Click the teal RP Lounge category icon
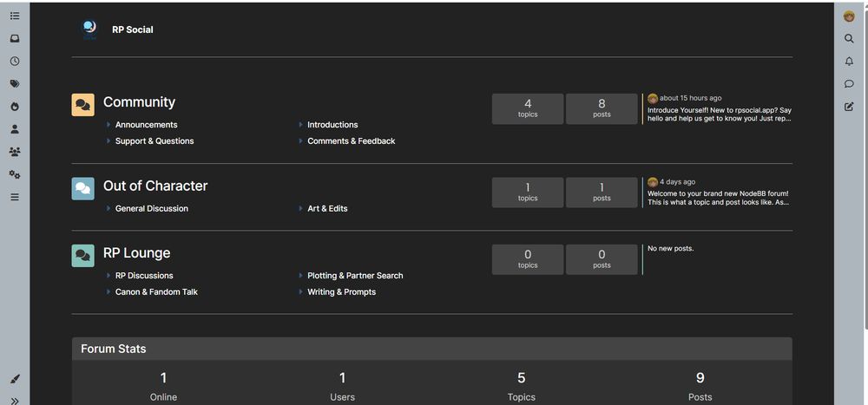 click(83, 256)
